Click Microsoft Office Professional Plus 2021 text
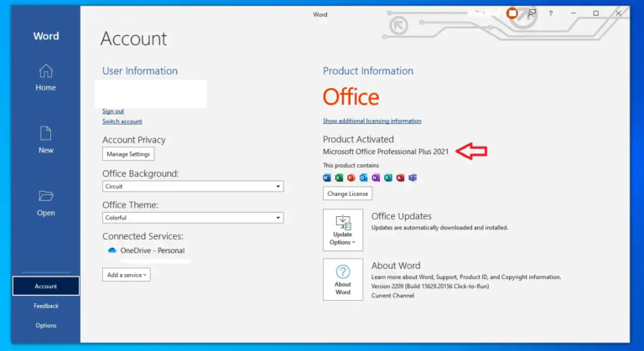Image resolution: width=644 pixels, height=351 pixels. (386, 152)
